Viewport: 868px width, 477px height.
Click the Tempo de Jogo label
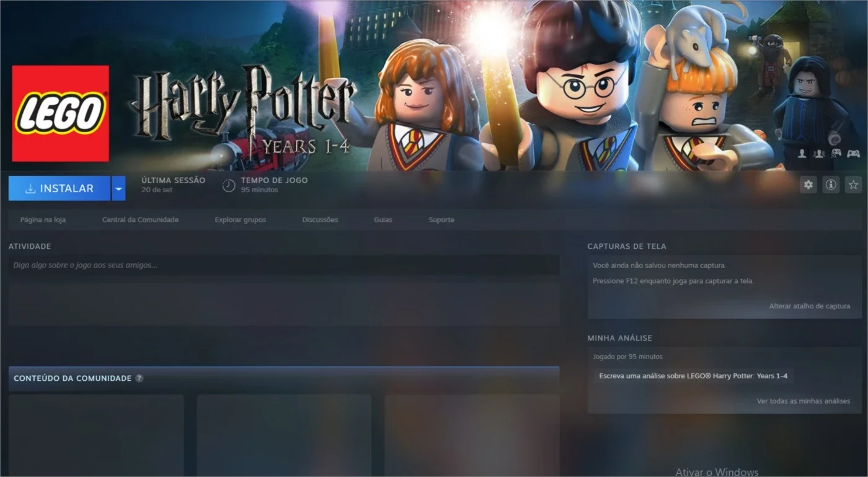click(274, 181)
